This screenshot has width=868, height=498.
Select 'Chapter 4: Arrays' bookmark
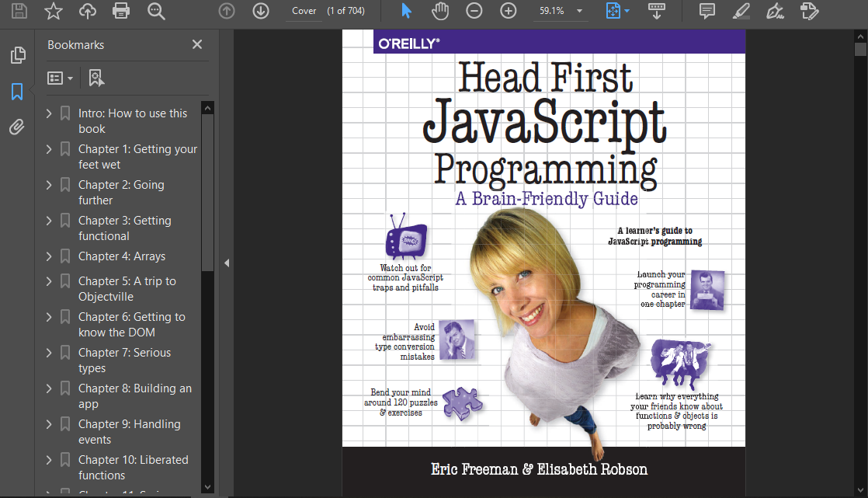click(122, 256)
